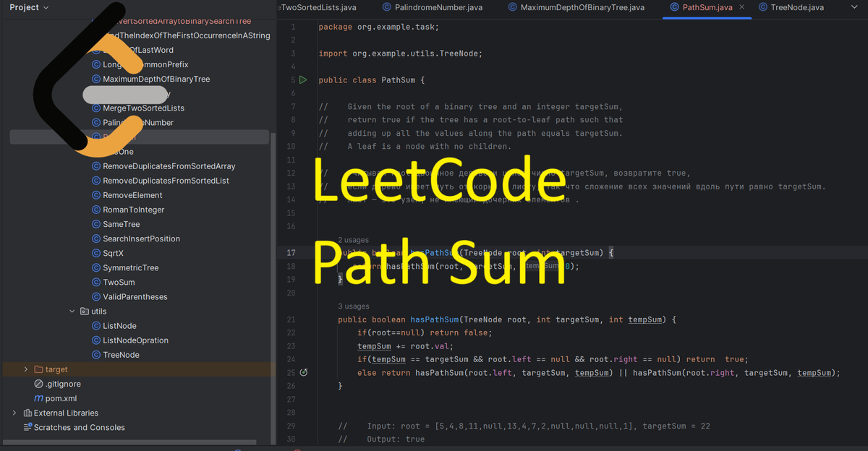Click the class icon beside ValidParentheses
This screenshot has width=868, height=451.
click(x=96, y=296)
